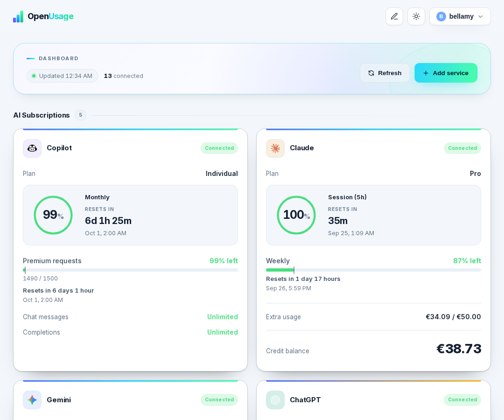
Task: Click the Claude card title
Action: click(x=302, y=148)
